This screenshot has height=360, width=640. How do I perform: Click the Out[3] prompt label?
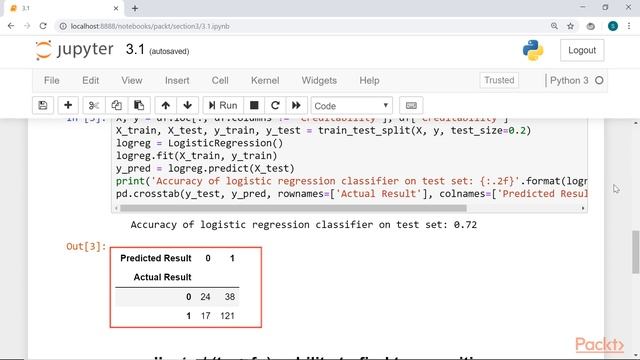point(86,247)
